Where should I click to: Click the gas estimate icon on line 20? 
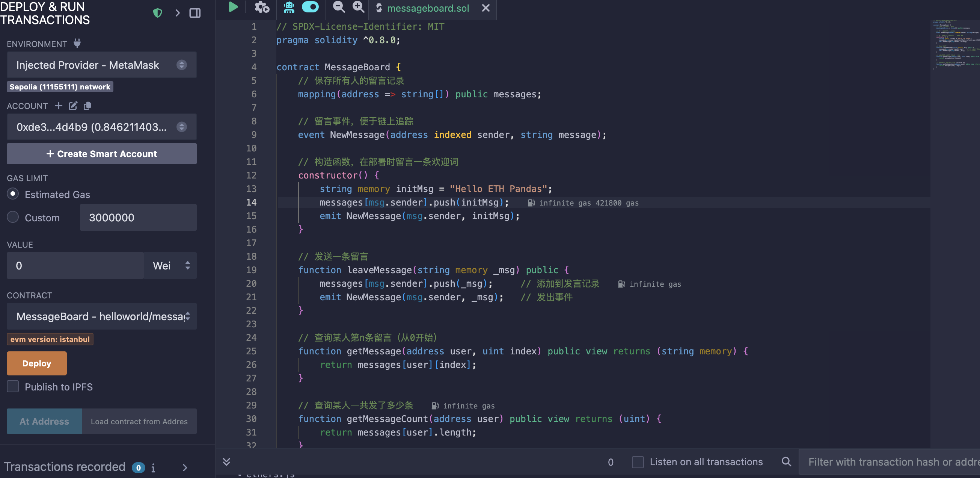pyautogui.click(x=622, y=284)
